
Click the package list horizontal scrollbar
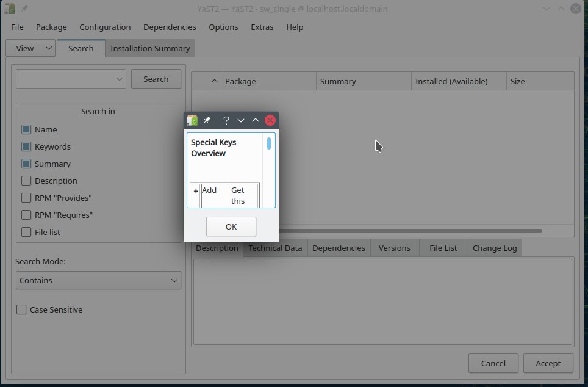pyautogui.click(x=411, y=231)
